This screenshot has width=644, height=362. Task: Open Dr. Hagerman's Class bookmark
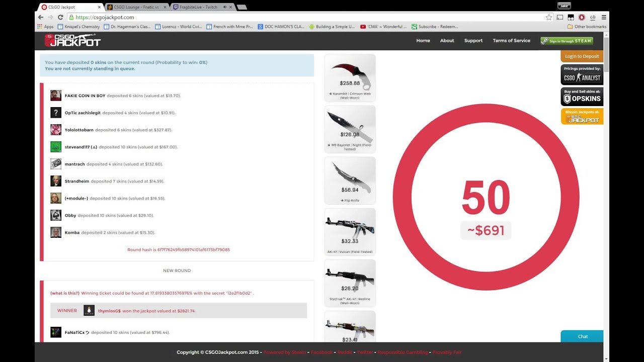(127, 27)
